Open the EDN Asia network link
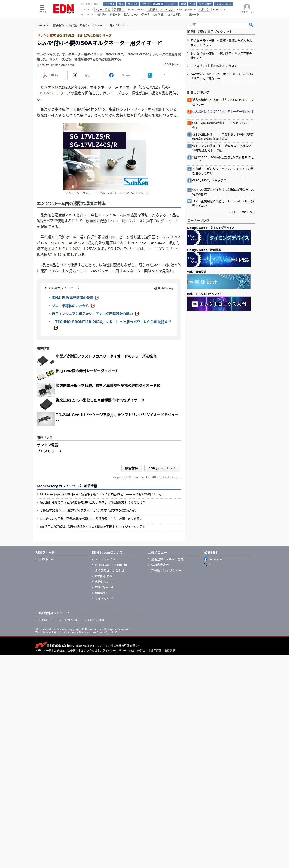The width and height of the screenshot is (289, 868). coord(70,620)
